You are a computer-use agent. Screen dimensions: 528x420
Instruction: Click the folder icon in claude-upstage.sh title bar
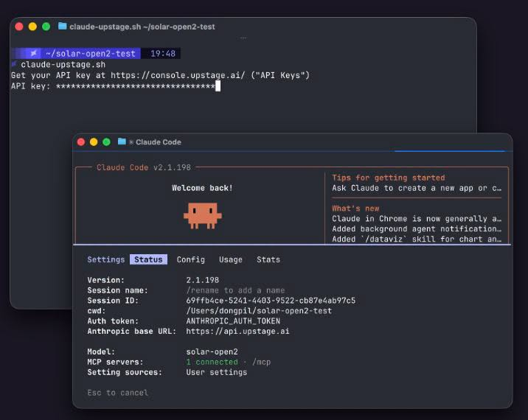point(62,27)
